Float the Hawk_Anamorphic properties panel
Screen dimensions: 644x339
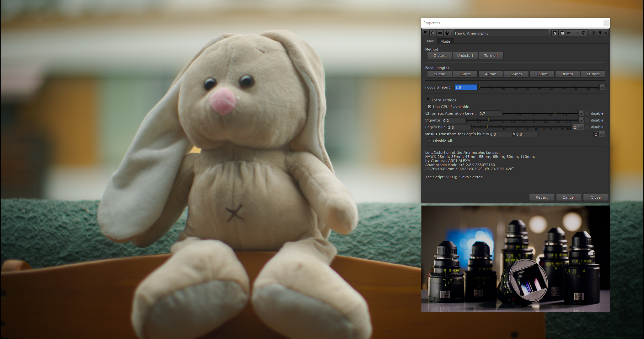coord(600,33)
